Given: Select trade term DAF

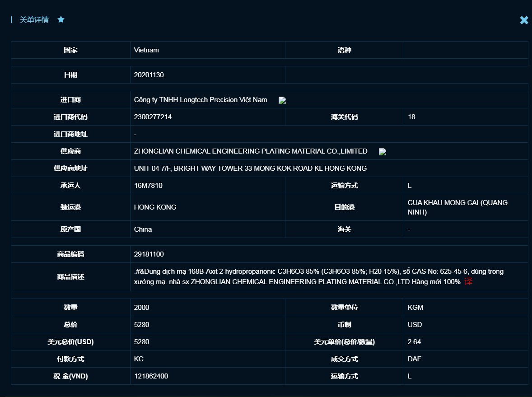Looking at the screenshot, I should click(414, 359).
